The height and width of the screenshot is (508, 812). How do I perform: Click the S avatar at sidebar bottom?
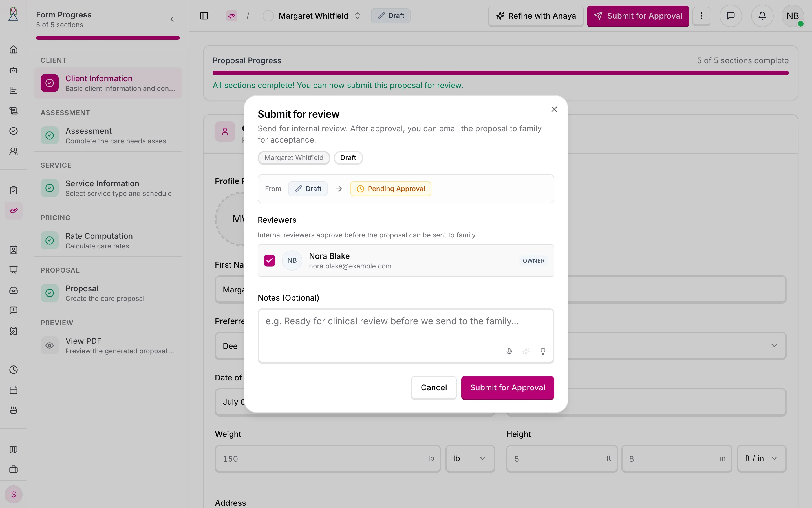pos(14,494)
